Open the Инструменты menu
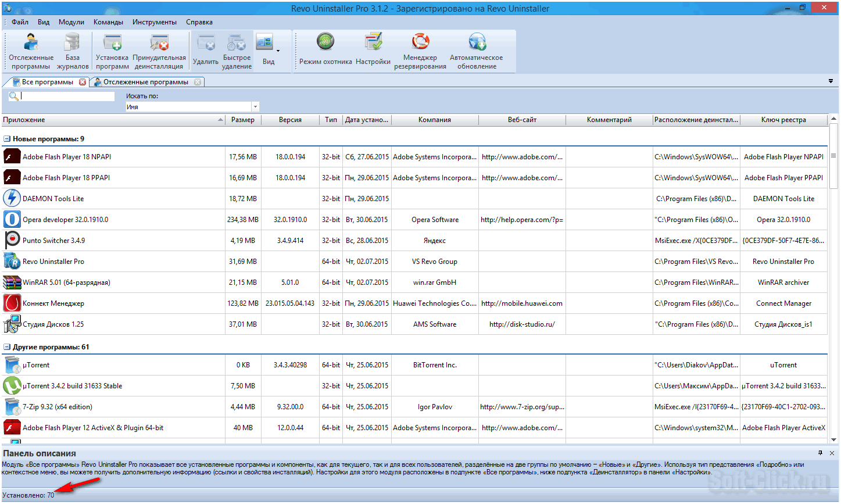Image resolution: width=841 pixels, height=504 pixels. pyautogui.click(x=154, y=22)
